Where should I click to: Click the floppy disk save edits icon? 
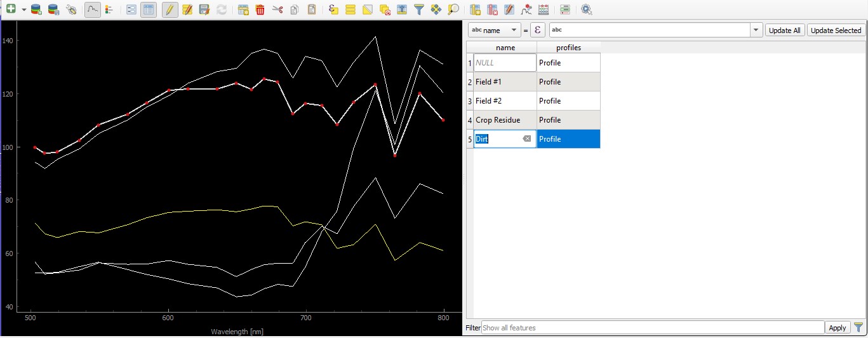tap(204, 10)
